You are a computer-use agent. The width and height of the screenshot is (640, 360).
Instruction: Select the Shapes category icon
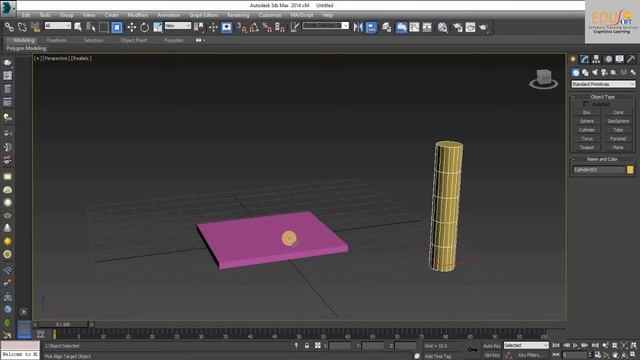pos(585,72)
